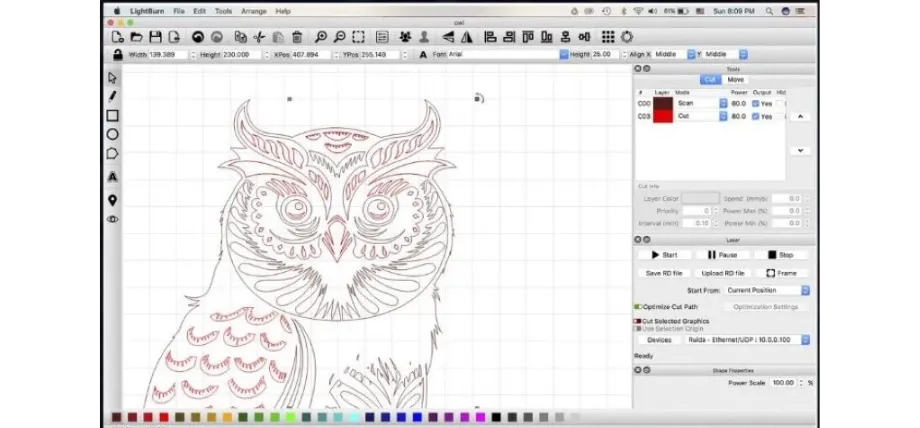
Task: Select the Rectangle tool
Action: [113, 116]
